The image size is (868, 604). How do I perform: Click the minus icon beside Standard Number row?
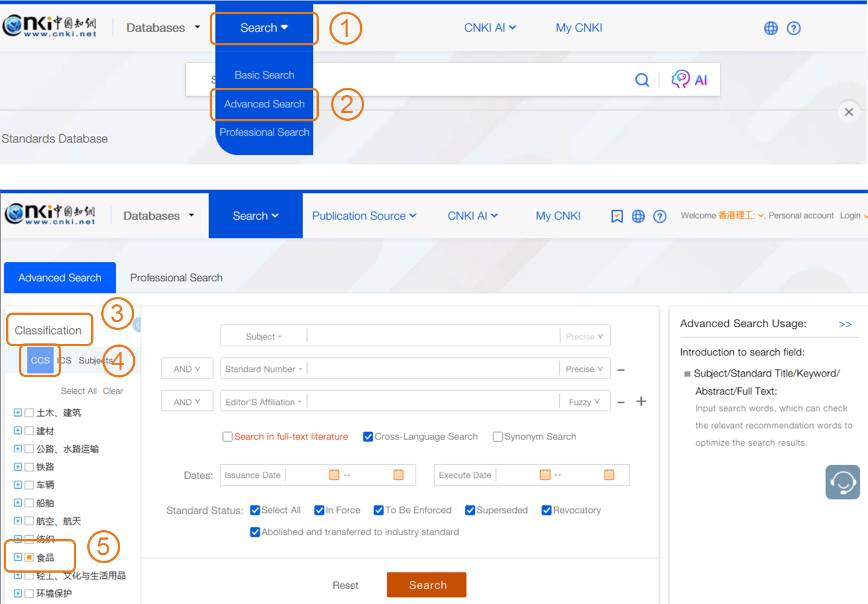[x=621, y=370]
